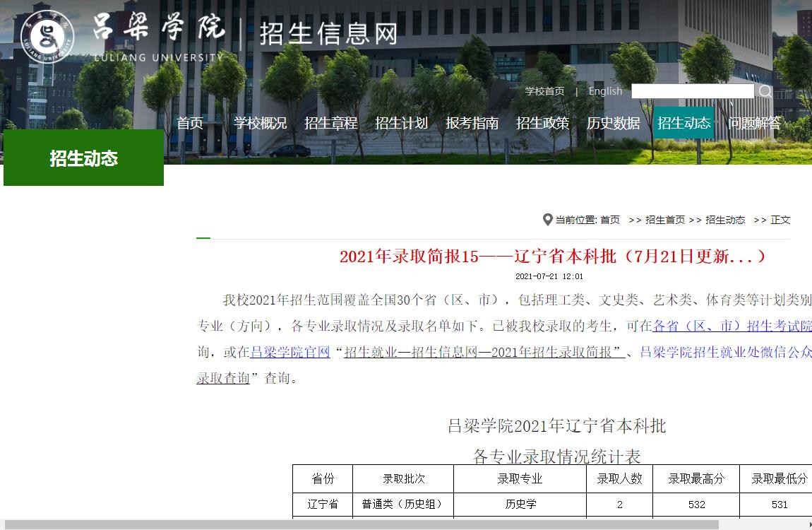Click the red article title 2021年录取简报15
This screenshot has height=530, width=812.
tap(553, 256)
